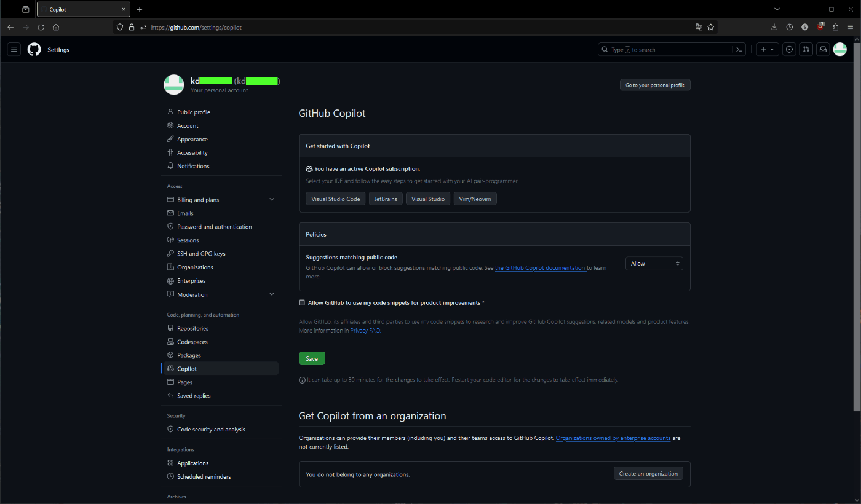Choose JetBrains IDE setup

(386, 199)
